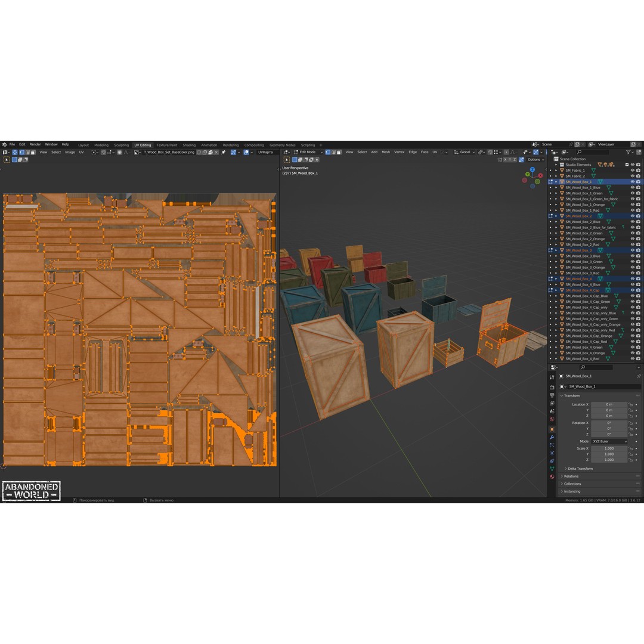Create new scene icon button
The width and height of the screenshot is (644, 644).
(577, 144)
